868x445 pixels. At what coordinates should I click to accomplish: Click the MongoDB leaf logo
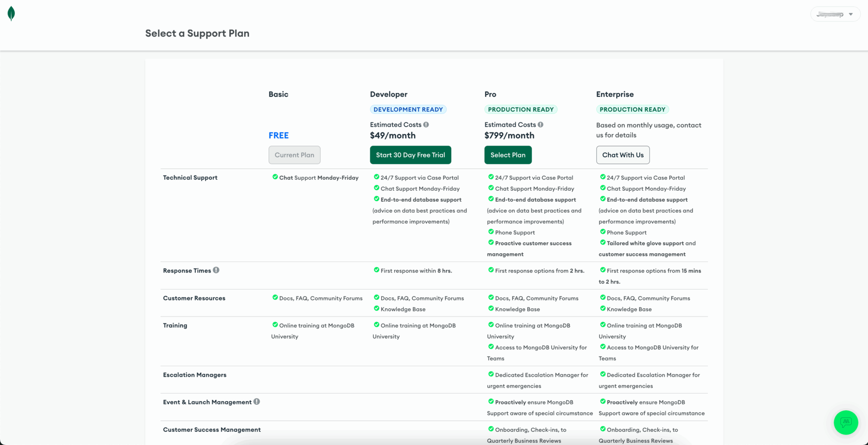click(x=11, y=14)
